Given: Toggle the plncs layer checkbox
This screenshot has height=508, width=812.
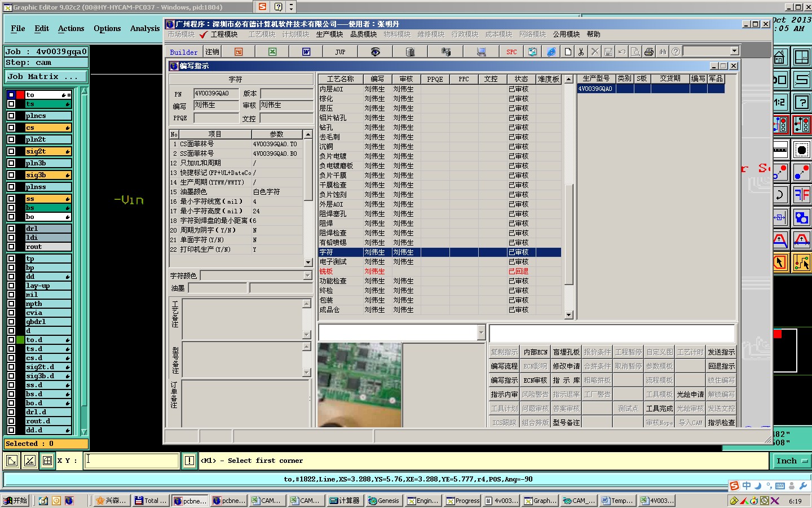Looking at the screenshot, I should pyautogui.click(x=11, y=116).
